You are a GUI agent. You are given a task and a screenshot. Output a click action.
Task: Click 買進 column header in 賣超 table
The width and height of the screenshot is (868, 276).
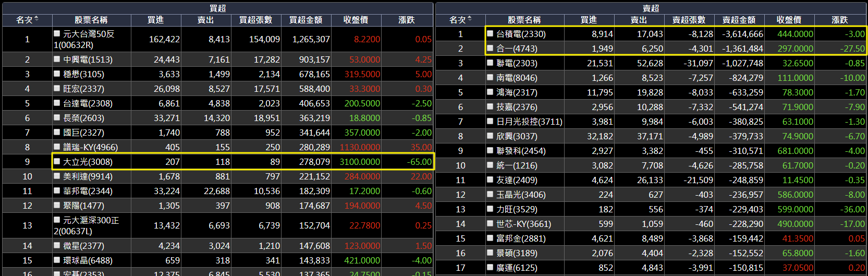coord(589,20)
